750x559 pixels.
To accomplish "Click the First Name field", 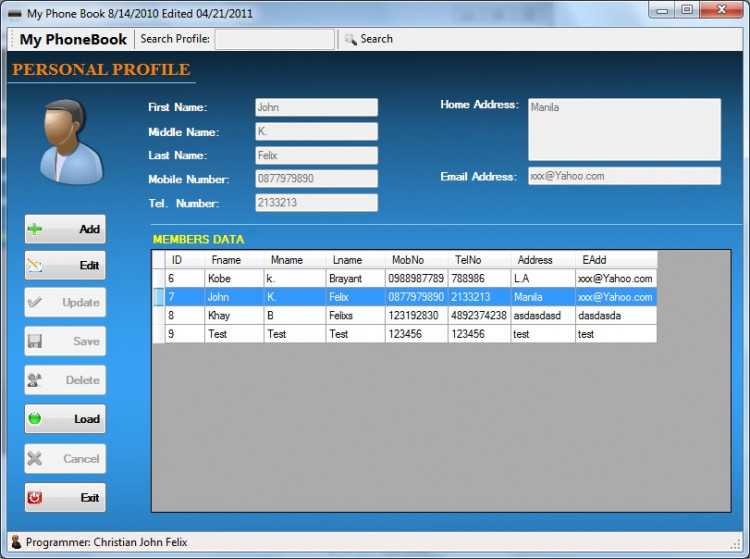I will coord(317,107).
